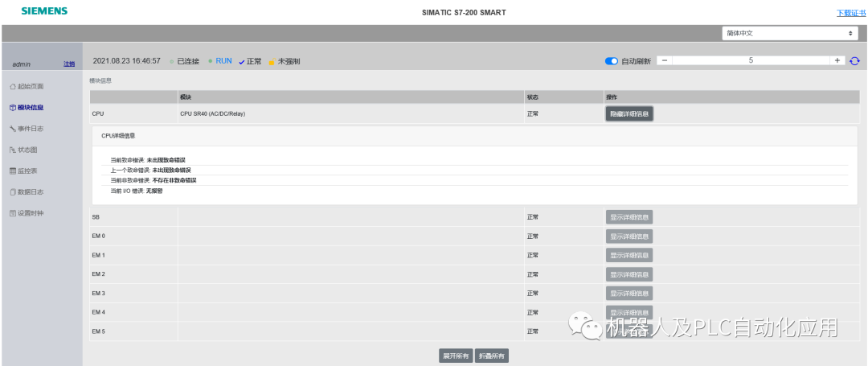
Task: Decrease refresh interval with minus button
Action: coord(665,60)
